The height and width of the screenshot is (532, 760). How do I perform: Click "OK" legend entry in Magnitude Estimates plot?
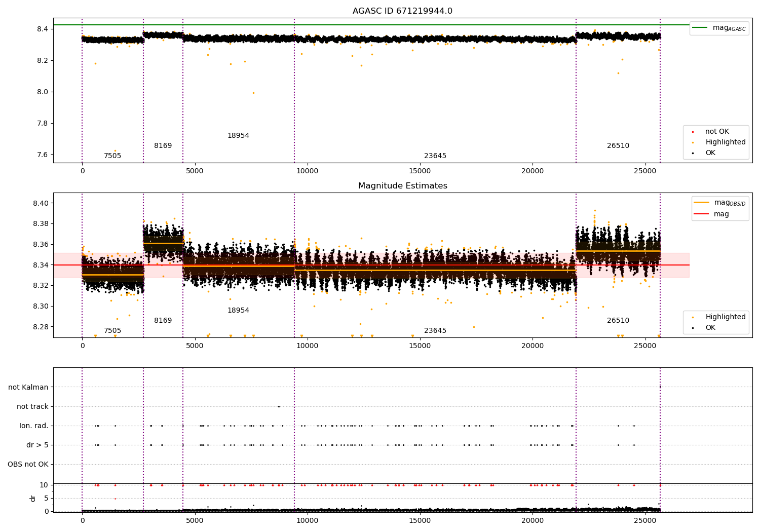point(710,328)
